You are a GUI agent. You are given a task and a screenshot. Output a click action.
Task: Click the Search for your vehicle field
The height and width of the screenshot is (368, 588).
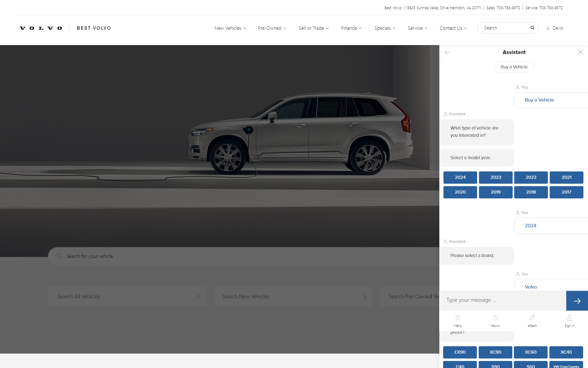243,256
